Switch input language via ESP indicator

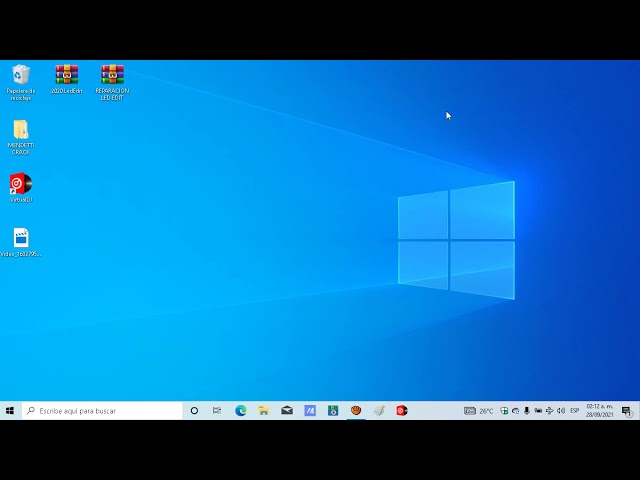[x=575, y=411]
